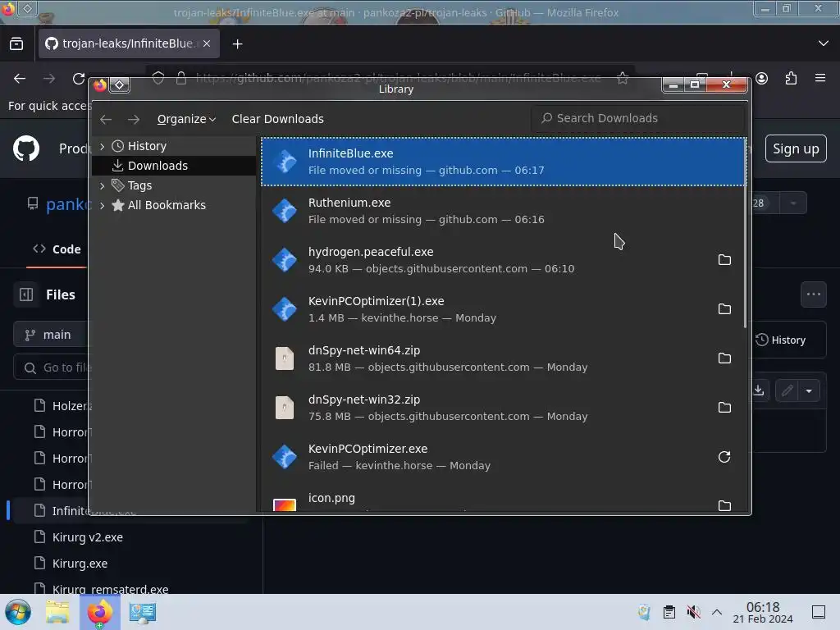Select Tags in the Library sidebar
Screen dimensions: 840x630
pyautogui.click(x=174, y=185)
